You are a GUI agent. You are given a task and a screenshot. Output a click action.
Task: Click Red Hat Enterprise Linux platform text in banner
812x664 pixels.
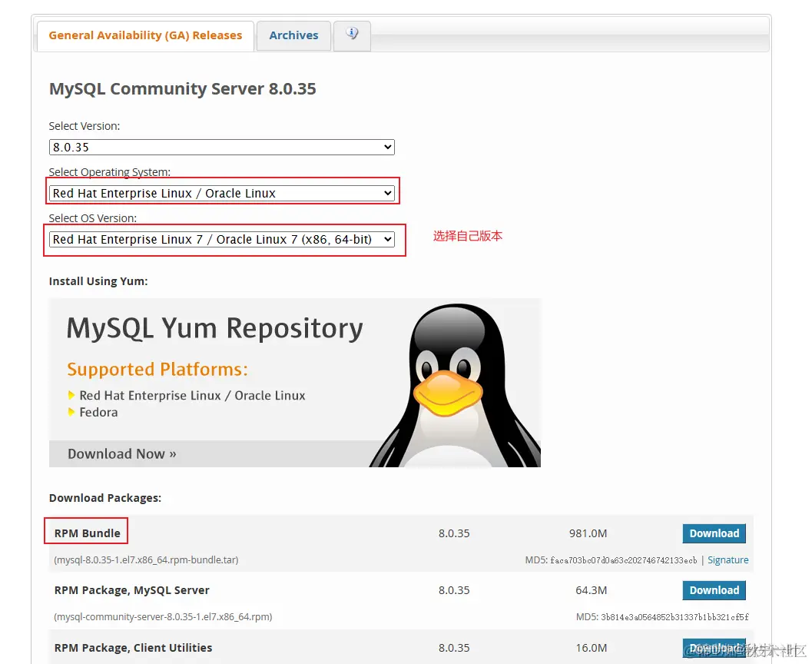[x=192, y=396]
